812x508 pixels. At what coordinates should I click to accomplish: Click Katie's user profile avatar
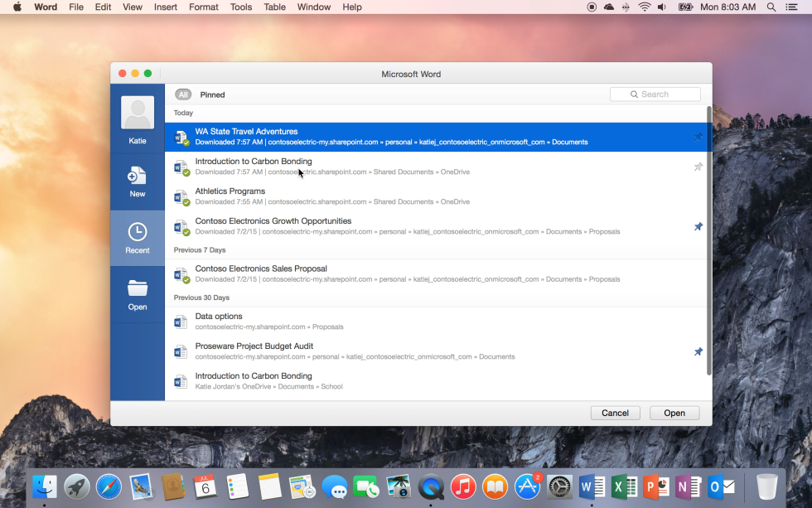coord(137,114)
